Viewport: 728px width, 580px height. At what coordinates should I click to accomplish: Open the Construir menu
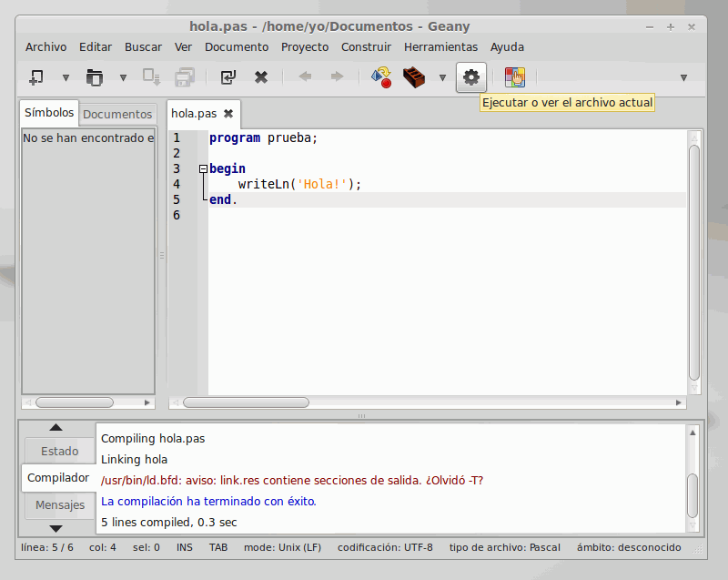(x=366, y=46)
